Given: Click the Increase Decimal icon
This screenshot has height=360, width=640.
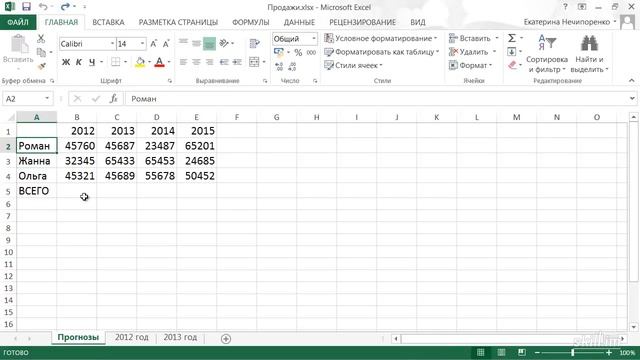Looking at the screenshot, I should pyautogui.click(x=279, y=67).
